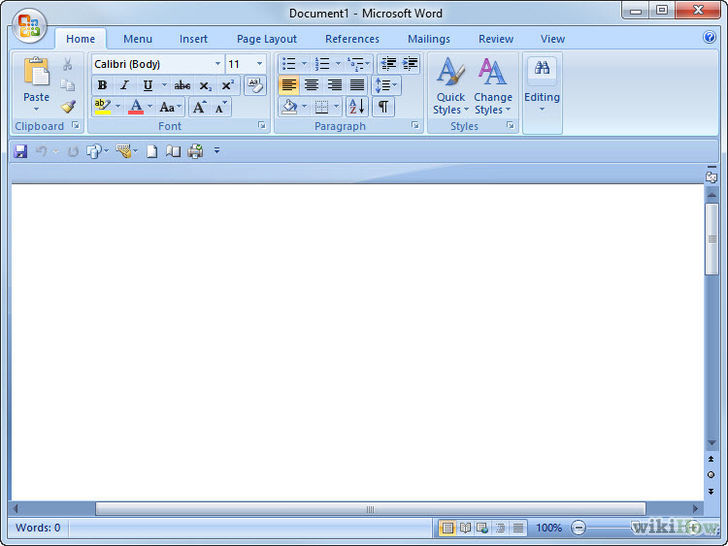Click the Zoom Out minus button

578,528
